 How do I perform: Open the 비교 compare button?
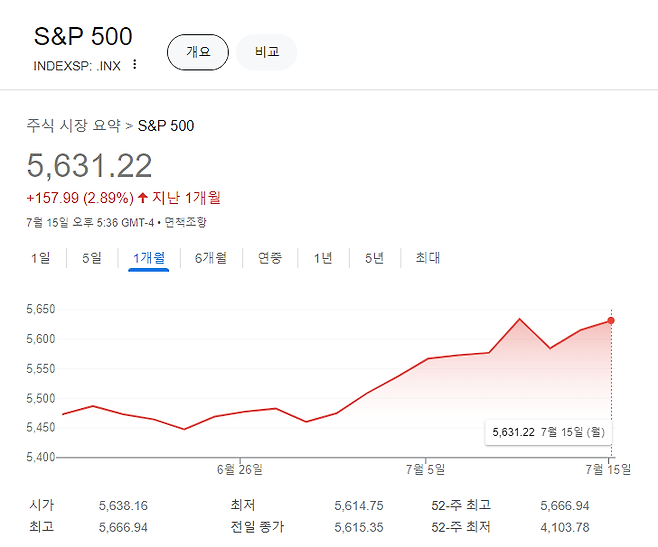267,52
